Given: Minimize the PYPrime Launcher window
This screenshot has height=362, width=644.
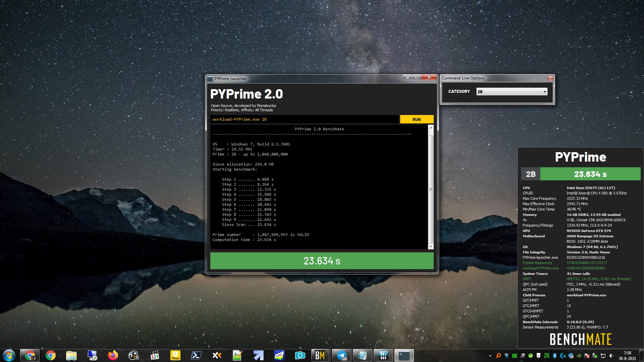Looking at the screenshot, I should point(407,77).
